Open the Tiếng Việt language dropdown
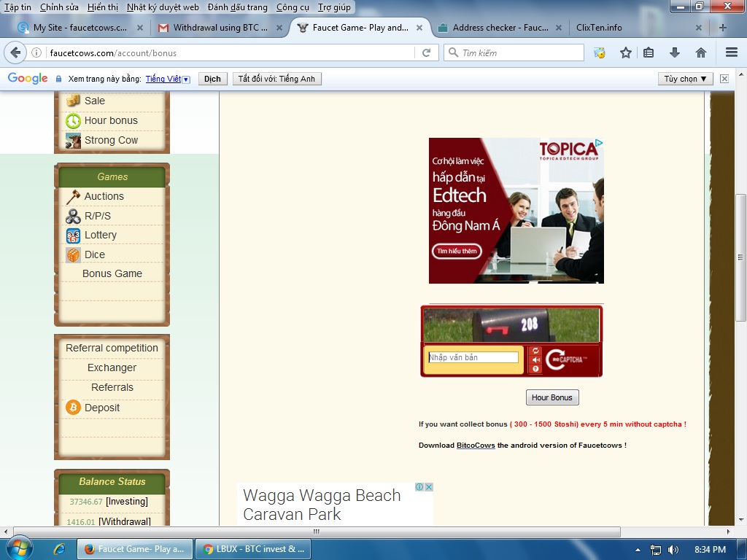This screenshot has height=560, width=747. tap(168, 79)
